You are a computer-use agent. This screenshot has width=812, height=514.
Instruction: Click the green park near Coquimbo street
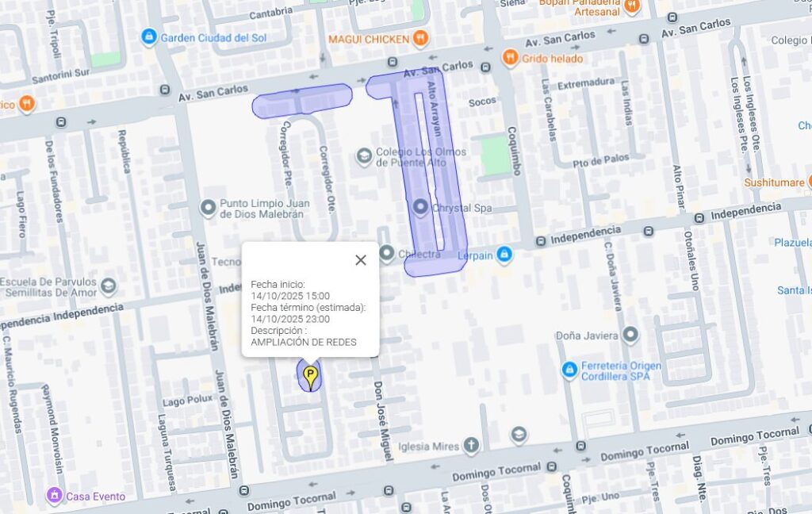click(496, 155)
